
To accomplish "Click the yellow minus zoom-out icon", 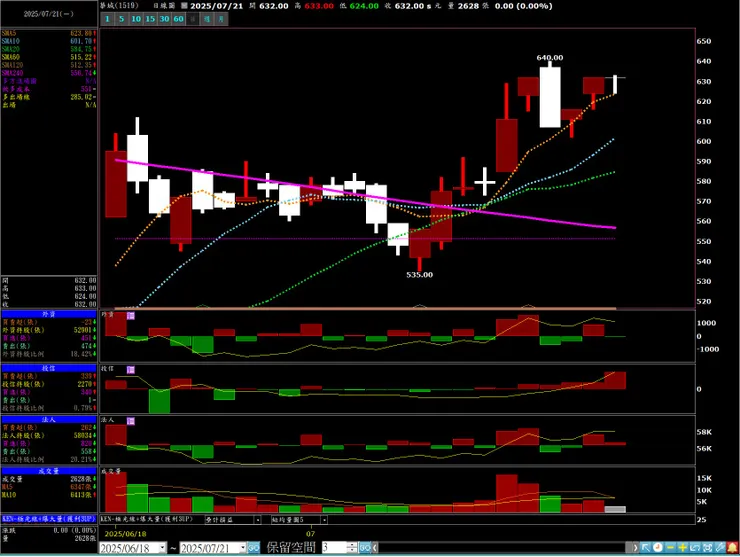I will coord(670,548).
